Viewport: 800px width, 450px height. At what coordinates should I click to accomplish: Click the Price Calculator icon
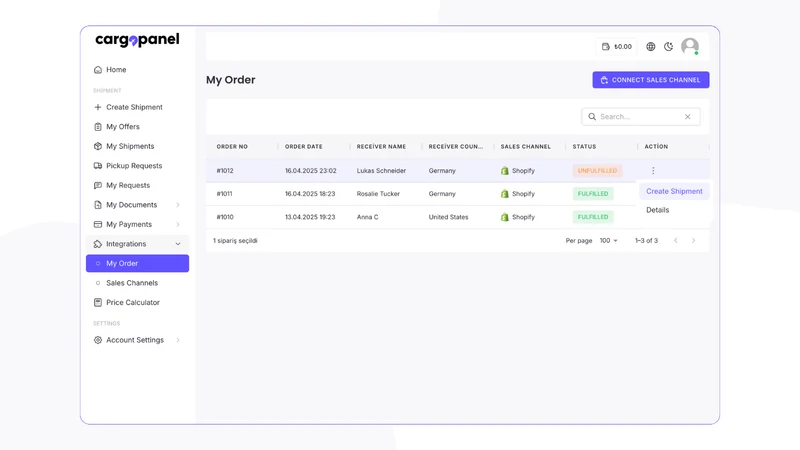pyautogui.click(x=98, y=303)
